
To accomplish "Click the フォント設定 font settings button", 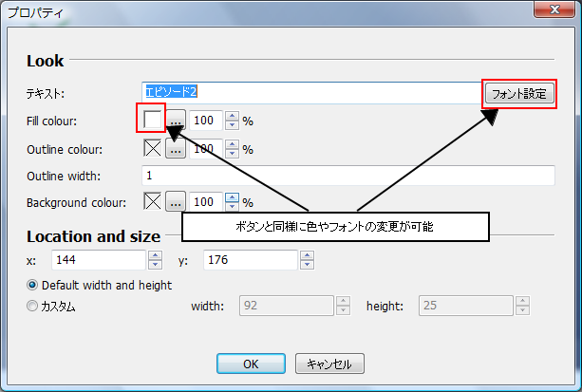I will tap(519, 94).
